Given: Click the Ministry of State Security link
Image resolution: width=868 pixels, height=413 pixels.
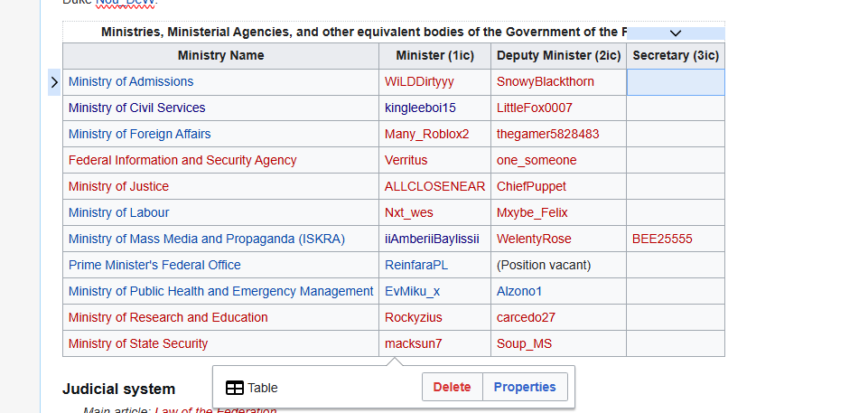Looking at the screenshot, I should (138, 343).
